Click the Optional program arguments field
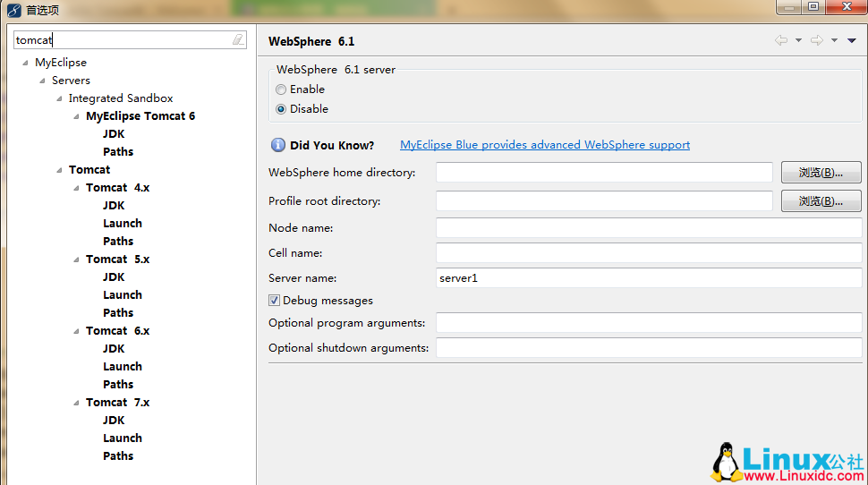868x485 pixels. point(649,322)
